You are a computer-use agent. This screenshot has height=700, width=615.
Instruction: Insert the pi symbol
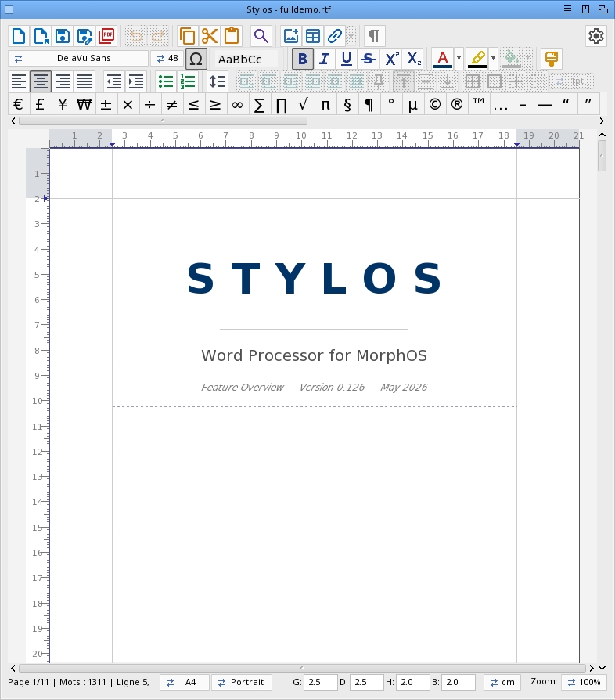(325, 104)
